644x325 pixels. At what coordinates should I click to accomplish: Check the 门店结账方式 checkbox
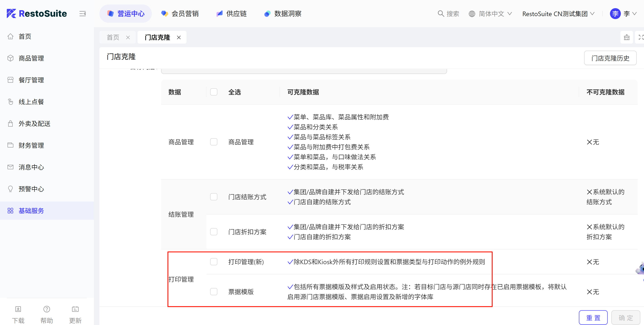(x=214, y=197)
